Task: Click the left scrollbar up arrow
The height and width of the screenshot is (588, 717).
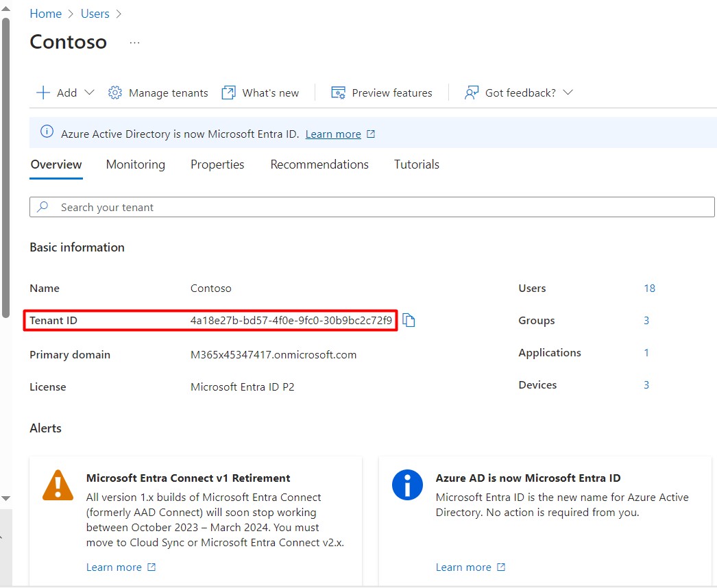Action: (x=5, y=9)
